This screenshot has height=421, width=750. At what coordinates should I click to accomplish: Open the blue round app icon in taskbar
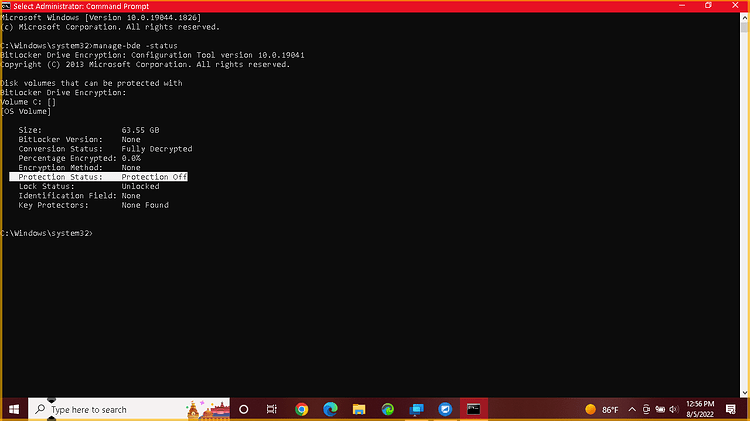pos(445,410)
